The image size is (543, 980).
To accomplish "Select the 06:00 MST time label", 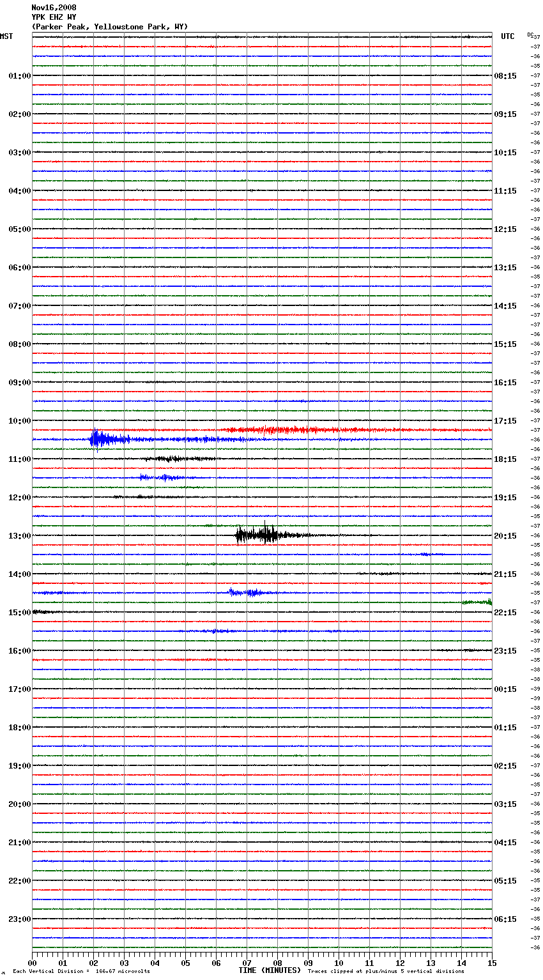I will (19, 268).
